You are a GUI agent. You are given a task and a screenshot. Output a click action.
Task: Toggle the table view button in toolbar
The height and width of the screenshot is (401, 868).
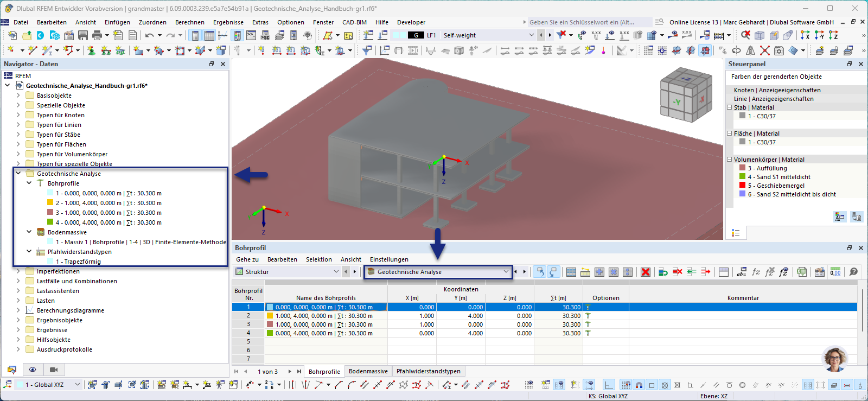point(209,35)
